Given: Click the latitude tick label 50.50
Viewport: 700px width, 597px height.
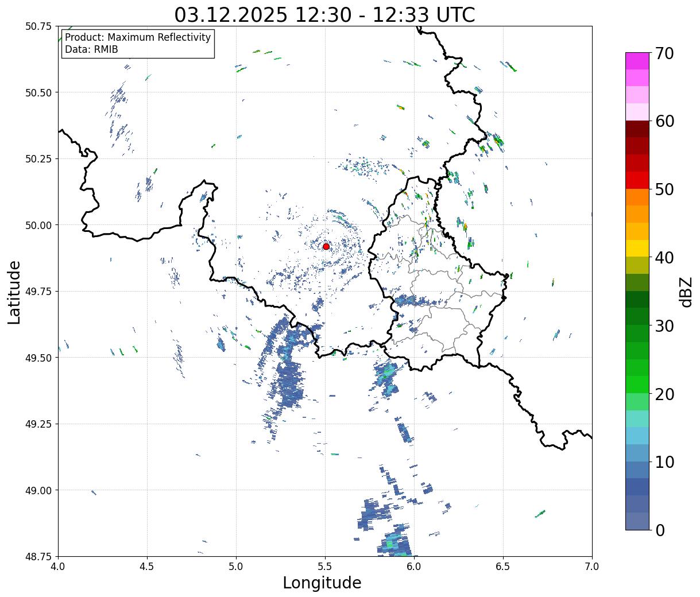Looking at the screenshot, I should (38, 92).
